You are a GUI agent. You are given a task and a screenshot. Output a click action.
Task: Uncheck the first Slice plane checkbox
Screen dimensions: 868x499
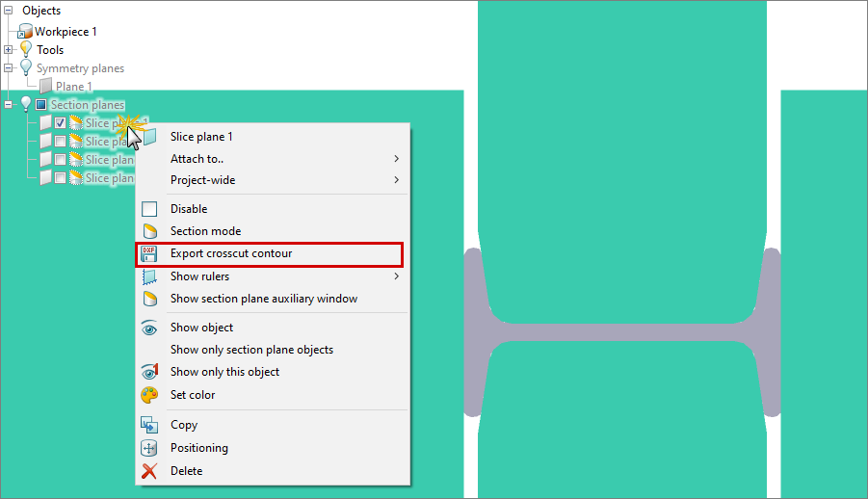click(60, 123)
